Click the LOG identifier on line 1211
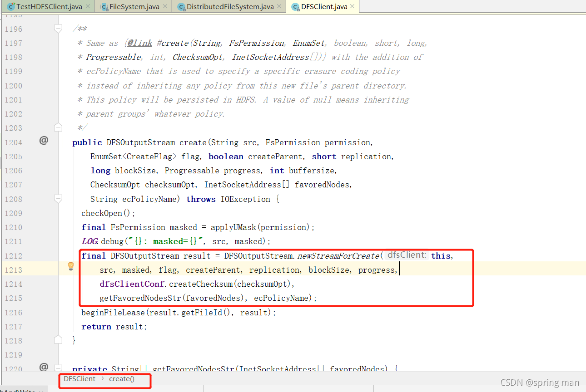This screenshot has height=392, width=586. pos(90,241)
